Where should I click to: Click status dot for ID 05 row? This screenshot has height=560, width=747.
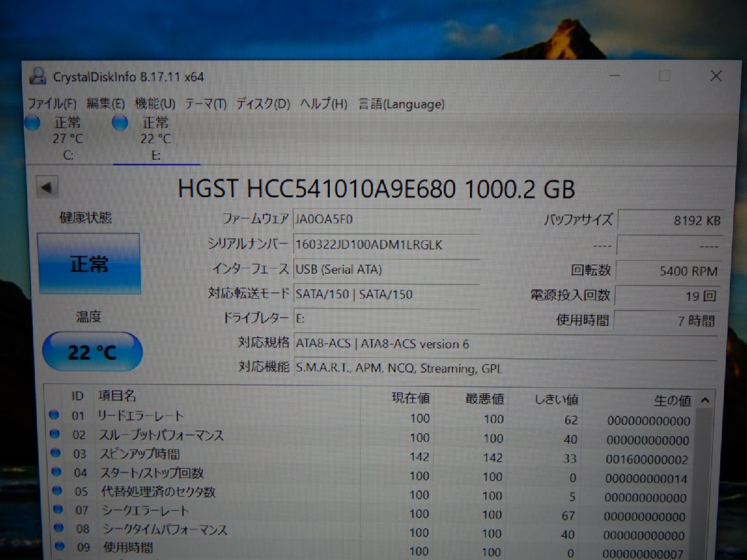(x=57, y=490)
